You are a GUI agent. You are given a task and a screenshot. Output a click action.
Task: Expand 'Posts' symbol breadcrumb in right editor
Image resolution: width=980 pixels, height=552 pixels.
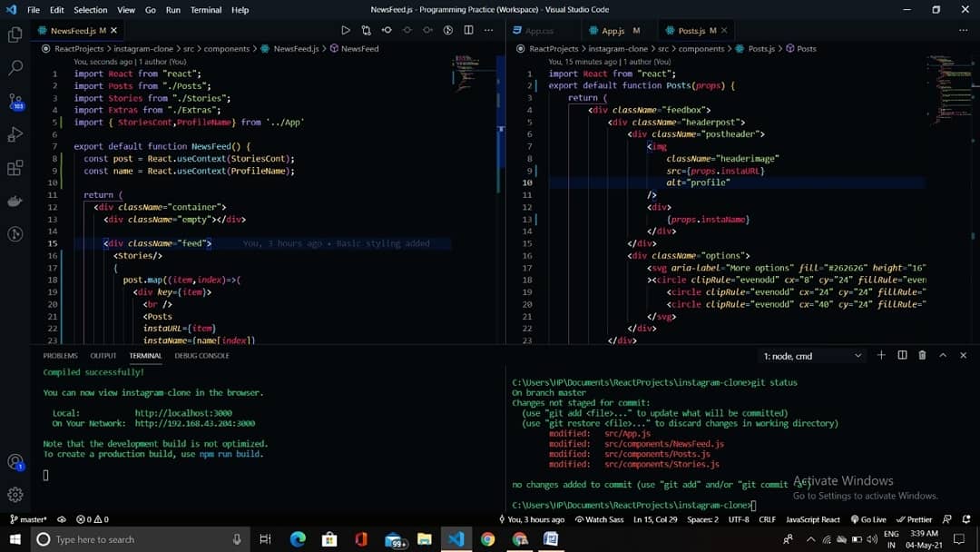click(x=800, y=49)
